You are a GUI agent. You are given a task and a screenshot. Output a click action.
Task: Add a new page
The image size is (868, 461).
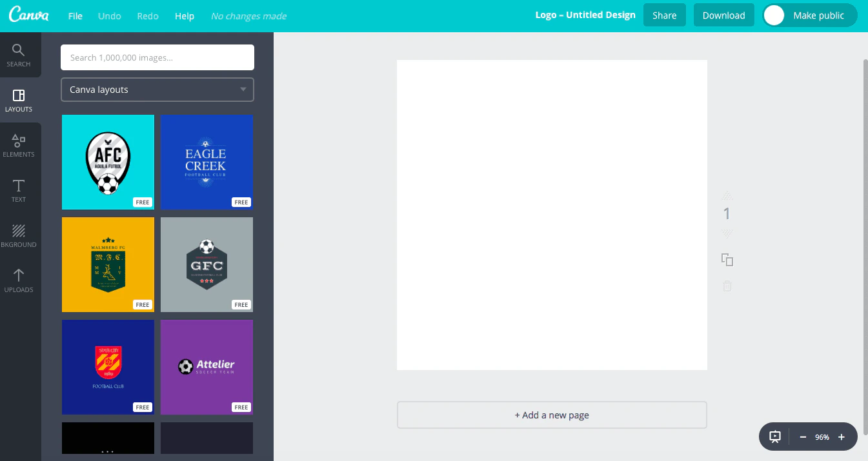552,415
